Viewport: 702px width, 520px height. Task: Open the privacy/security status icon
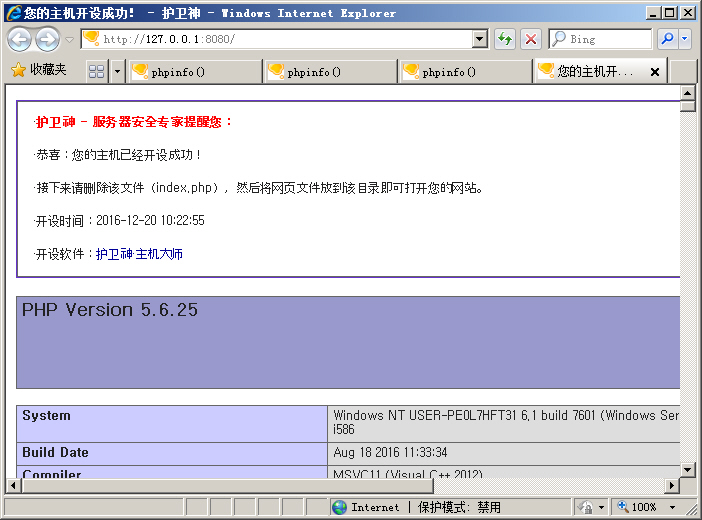[x=585, y=507]
